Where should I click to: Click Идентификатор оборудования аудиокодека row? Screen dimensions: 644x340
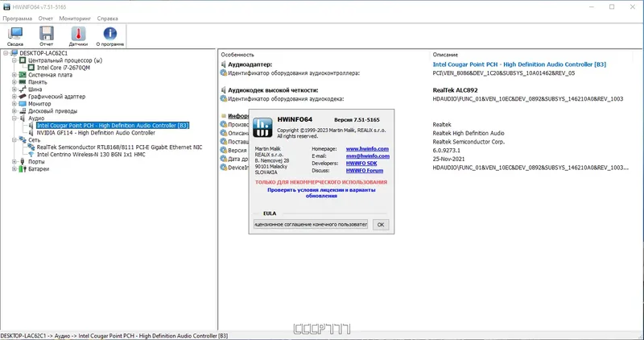click(286, 98)
